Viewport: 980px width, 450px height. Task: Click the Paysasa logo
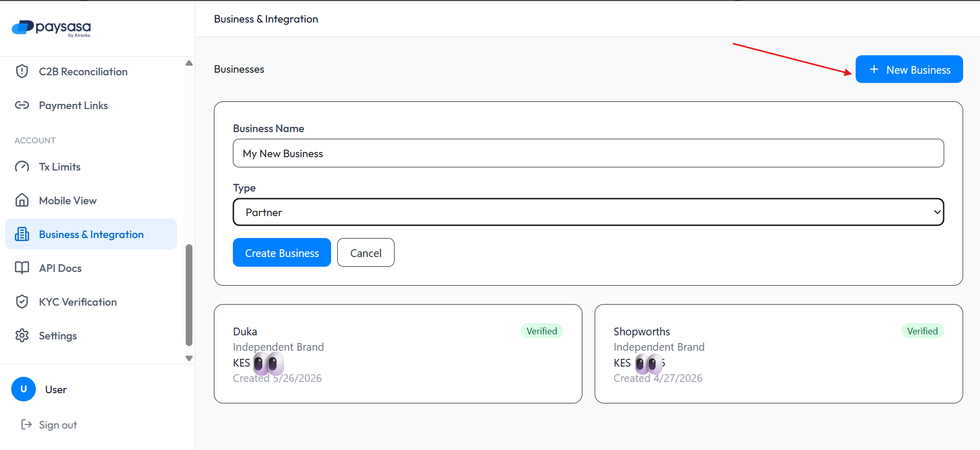[x=51, y=28]
